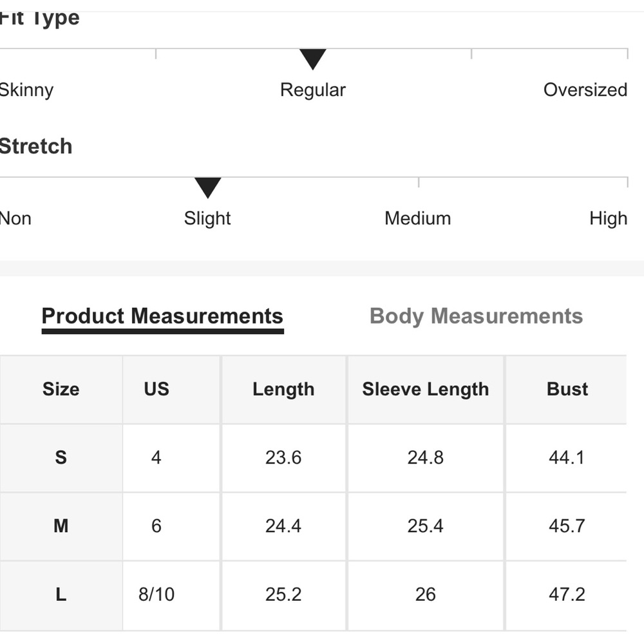This screenshot has height=644, width=644.
Task: Click the US column header
Action: (x=156, y=389)
